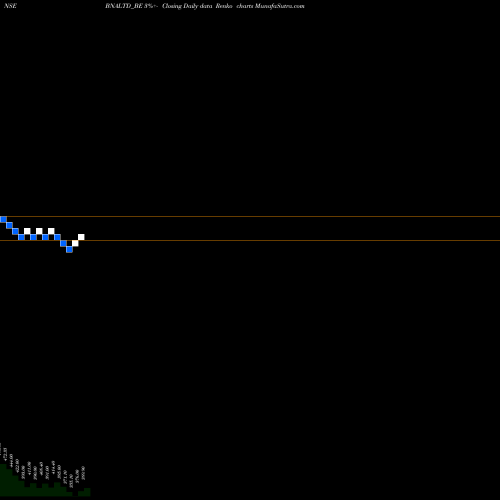Click the highest blue Renko brick
The image size is (500, 500).
click(3, 219)
